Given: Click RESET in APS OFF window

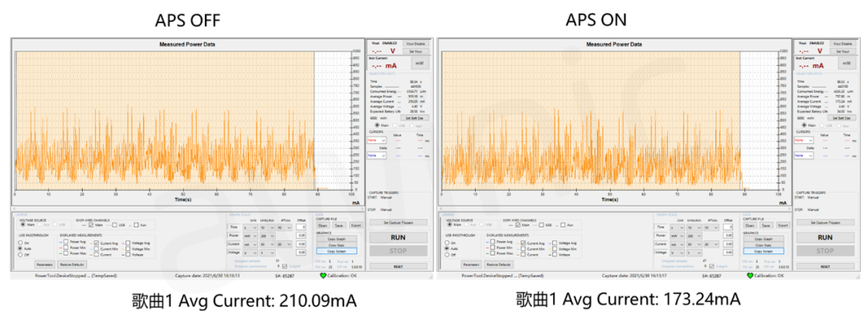Looking at the screenshot, I should pos(399,266).
